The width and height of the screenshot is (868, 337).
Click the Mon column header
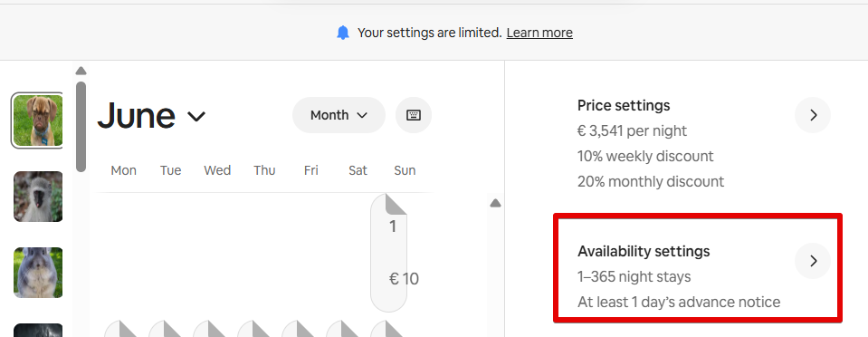pos(123,170)
